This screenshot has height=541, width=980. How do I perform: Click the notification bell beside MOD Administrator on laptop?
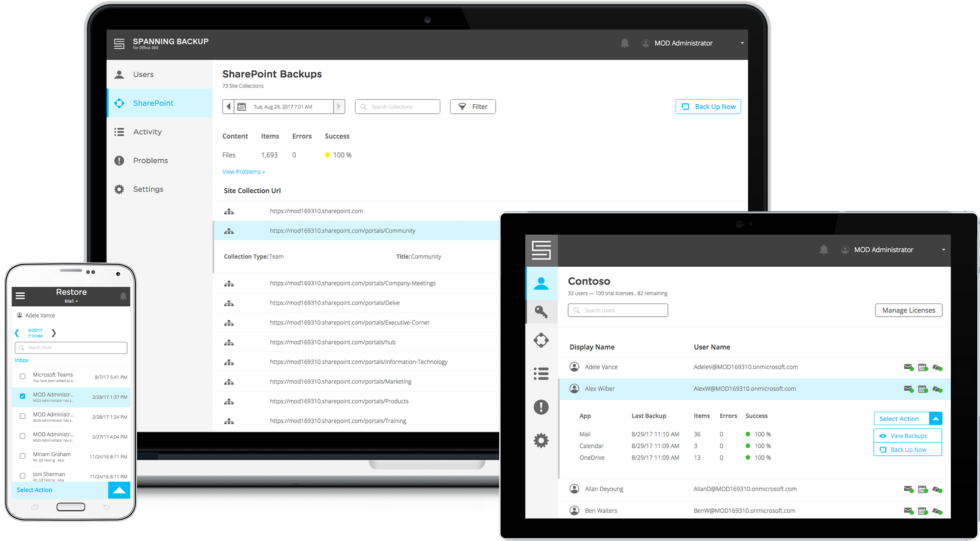[624, 43]
